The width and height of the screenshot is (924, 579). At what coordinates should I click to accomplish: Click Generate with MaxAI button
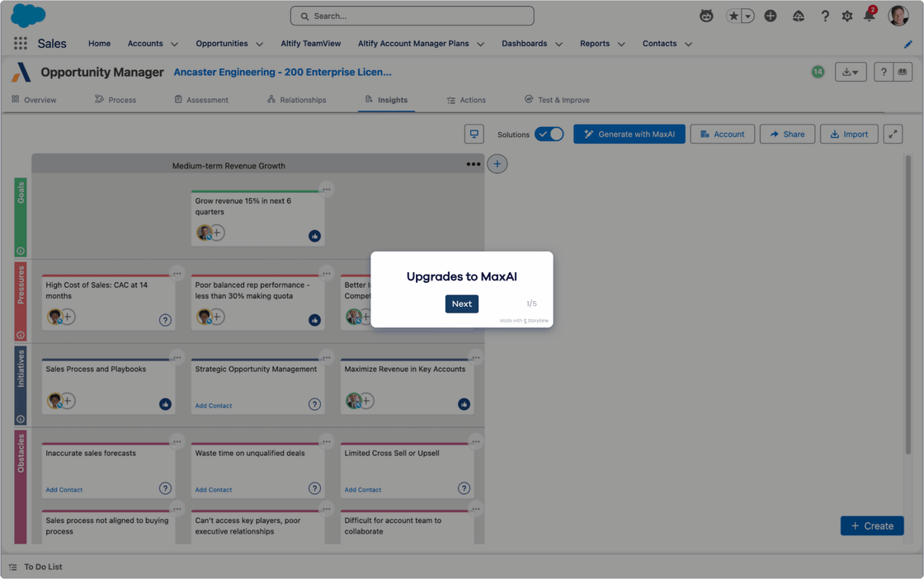coord(629,134)
